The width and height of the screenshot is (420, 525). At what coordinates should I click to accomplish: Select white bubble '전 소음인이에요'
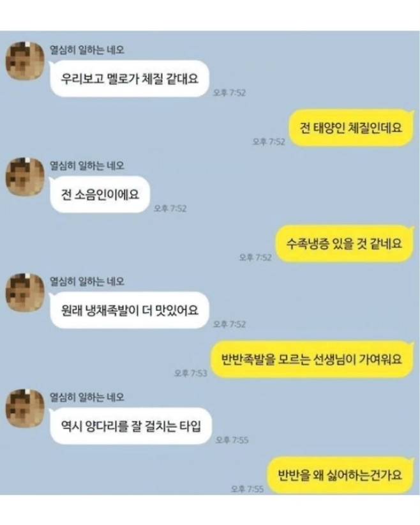[100, 195]
